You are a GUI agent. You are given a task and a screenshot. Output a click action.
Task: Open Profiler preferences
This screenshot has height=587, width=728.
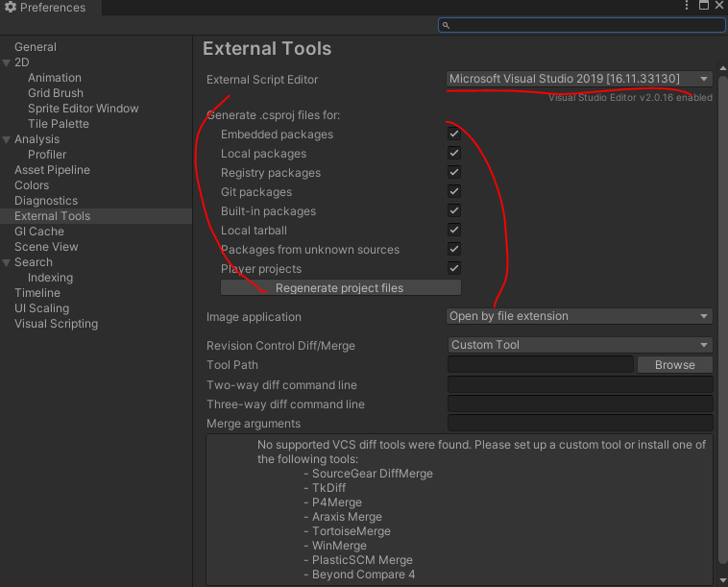[47, 155]
